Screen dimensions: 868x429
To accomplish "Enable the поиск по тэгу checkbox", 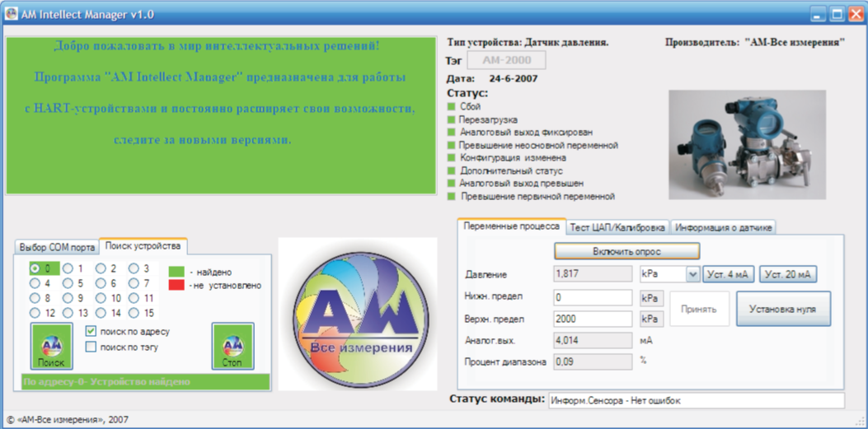I will pos(91,347).
